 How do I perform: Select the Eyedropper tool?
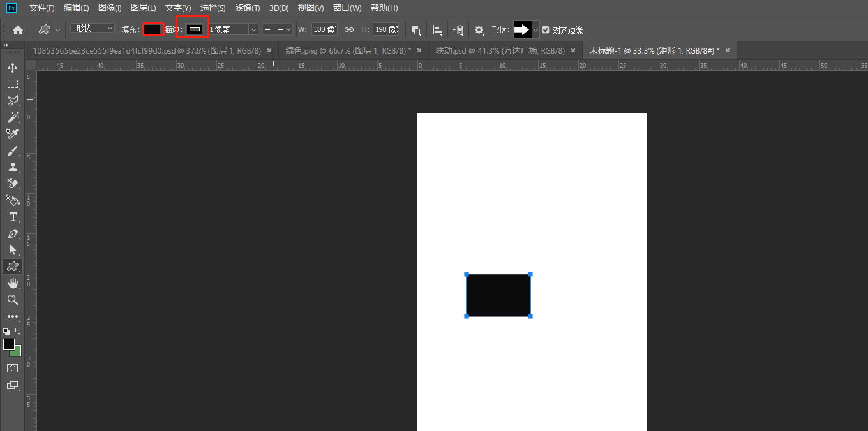point(13,134)
